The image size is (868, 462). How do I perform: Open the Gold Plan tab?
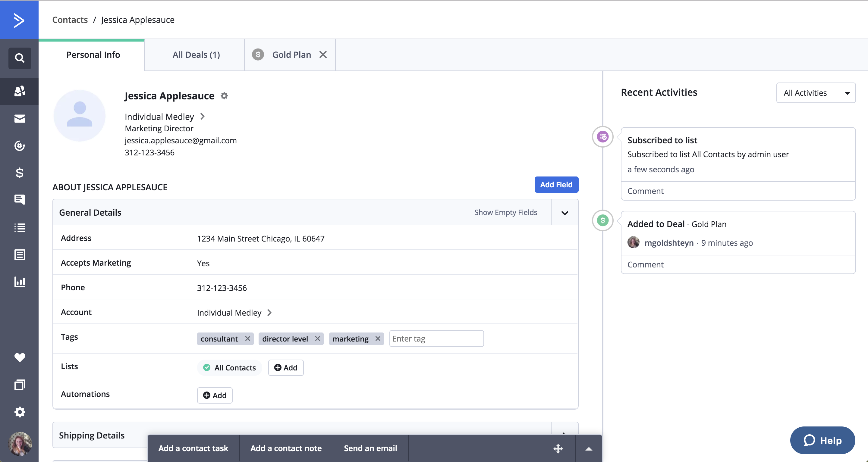pyautogui.click(x=291, y=55)
